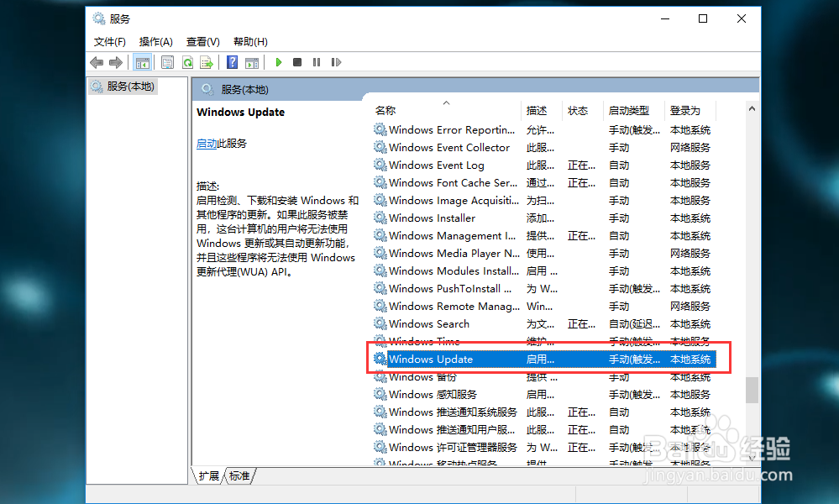
Task: Click the Export List toolbar icon
Action: [207, 63]
